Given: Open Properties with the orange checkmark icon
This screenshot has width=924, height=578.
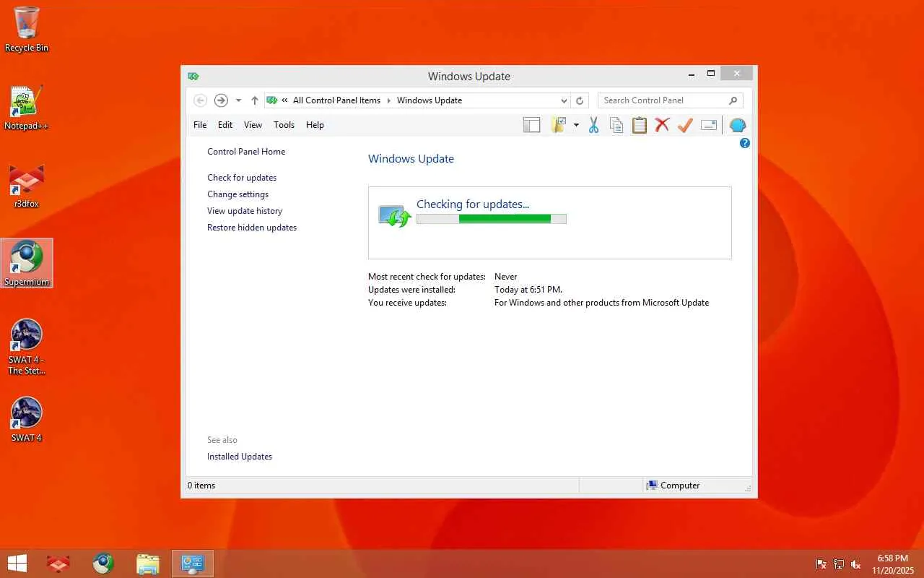Looking at the screenshot, I should click(685, 125).
